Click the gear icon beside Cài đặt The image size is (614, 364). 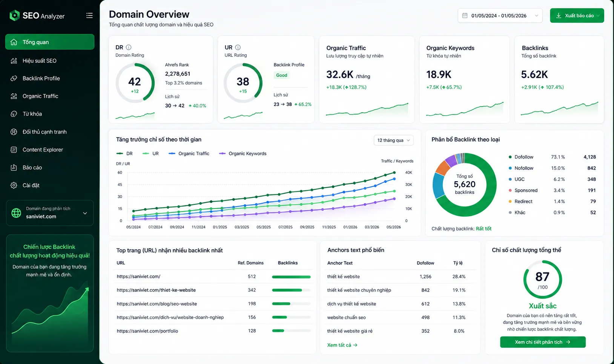[14, 185]
